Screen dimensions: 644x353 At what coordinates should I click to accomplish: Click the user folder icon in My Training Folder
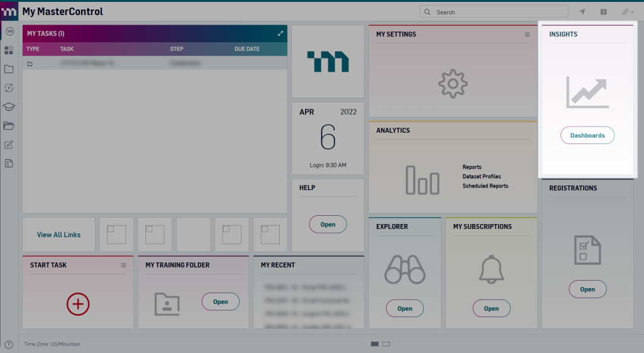point(167,304)
